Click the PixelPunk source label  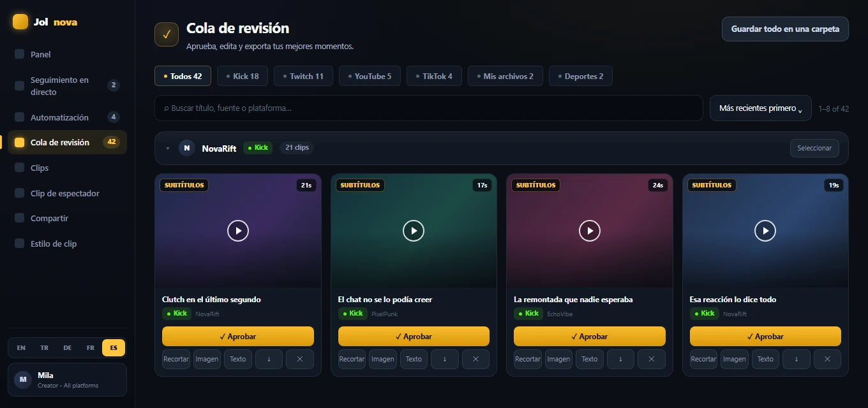tap(384, 314)
